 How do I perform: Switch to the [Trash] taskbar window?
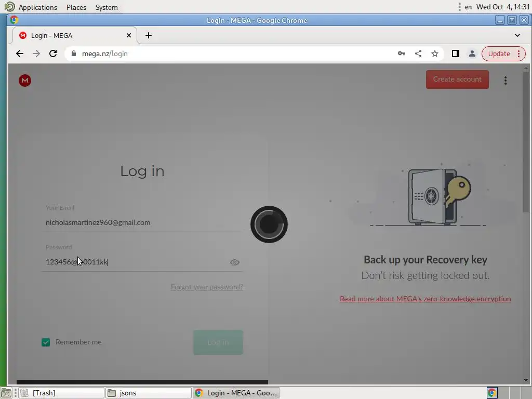[61, 393]
